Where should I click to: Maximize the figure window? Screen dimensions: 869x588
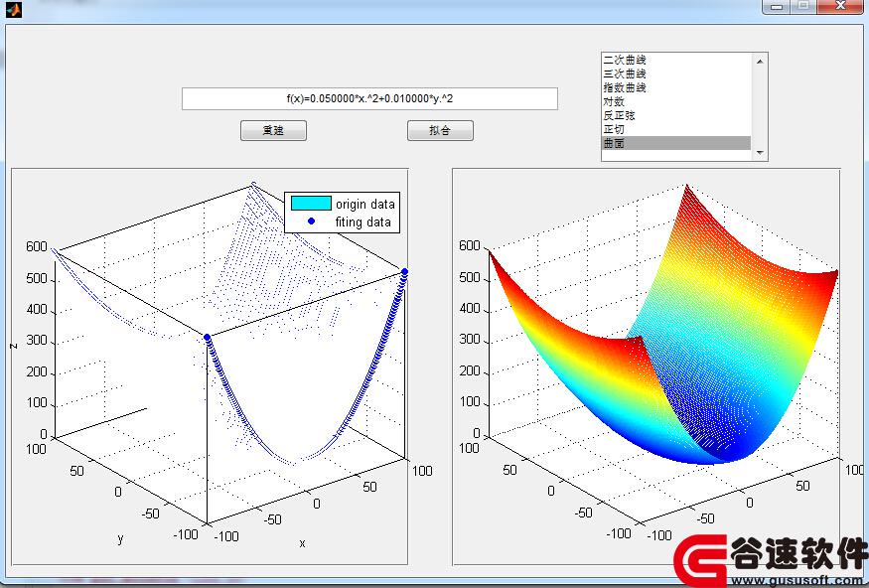(x=803, y=6)
